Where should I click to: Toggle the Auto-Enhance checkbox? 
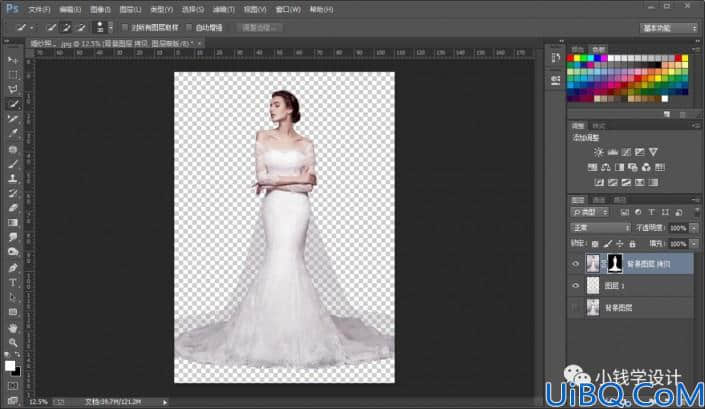pos(189,28)
